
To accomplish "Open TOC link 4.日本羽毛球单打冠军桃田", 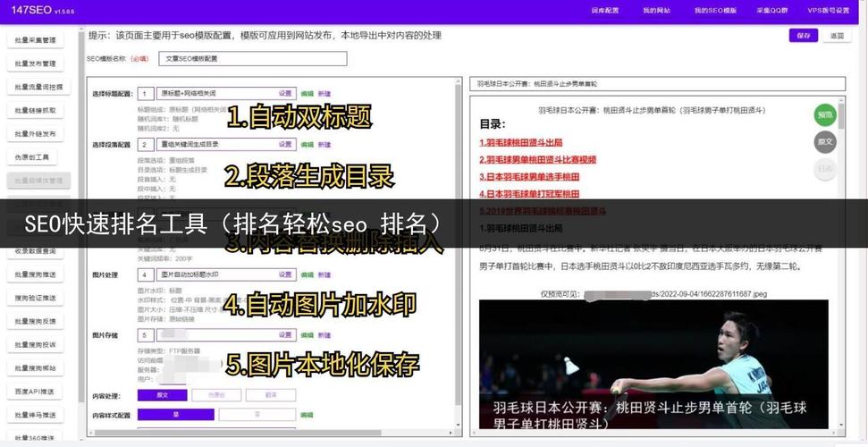I will pyautogui.click(x=529, y=194).
